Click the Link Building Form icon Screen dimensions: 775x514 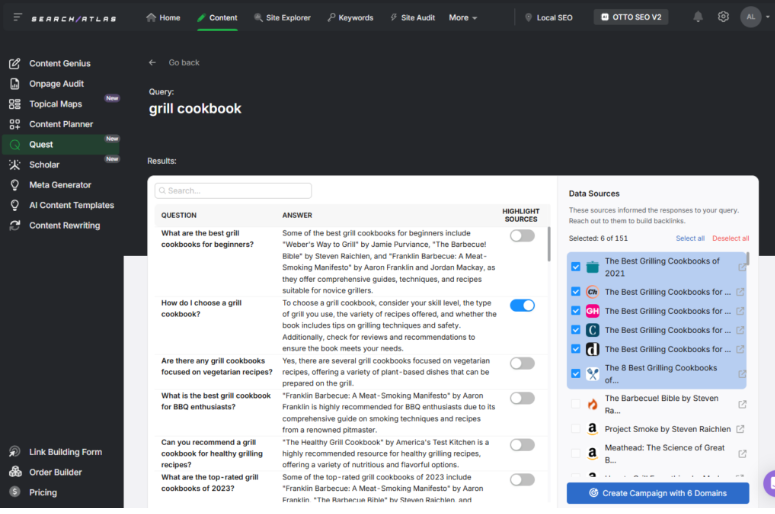(x=15, y=452)
